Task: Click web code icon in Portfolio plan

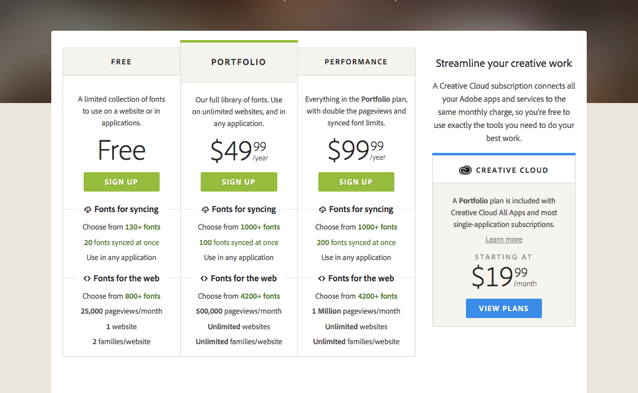Action: pyautogui.click(x=204, y=279)
